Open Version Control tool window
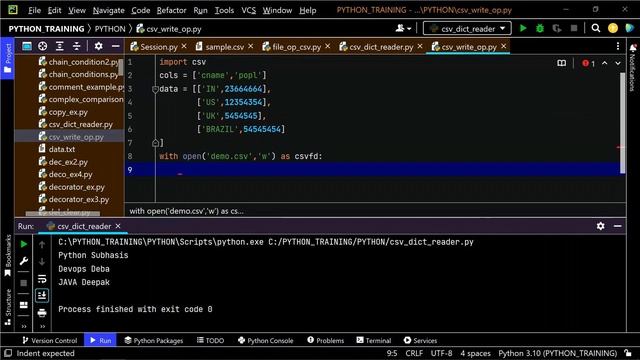The height and width of the screenshot is (360, 640). (x=49, y=340)
